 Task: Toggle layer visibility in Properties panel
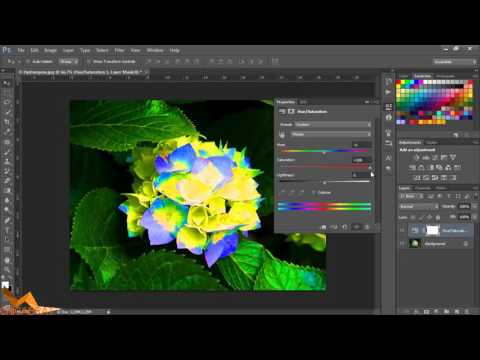[x=356, y=227]
